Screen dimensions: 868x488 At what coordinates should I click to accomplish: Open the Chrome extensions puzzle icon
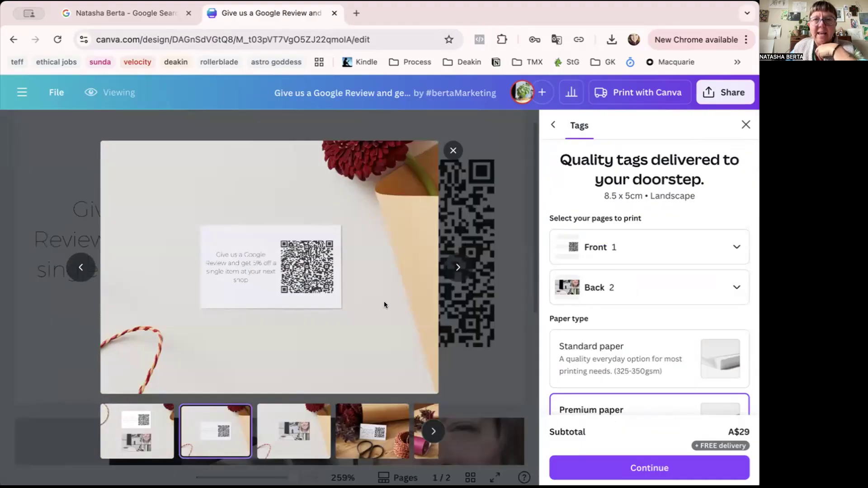502,39
